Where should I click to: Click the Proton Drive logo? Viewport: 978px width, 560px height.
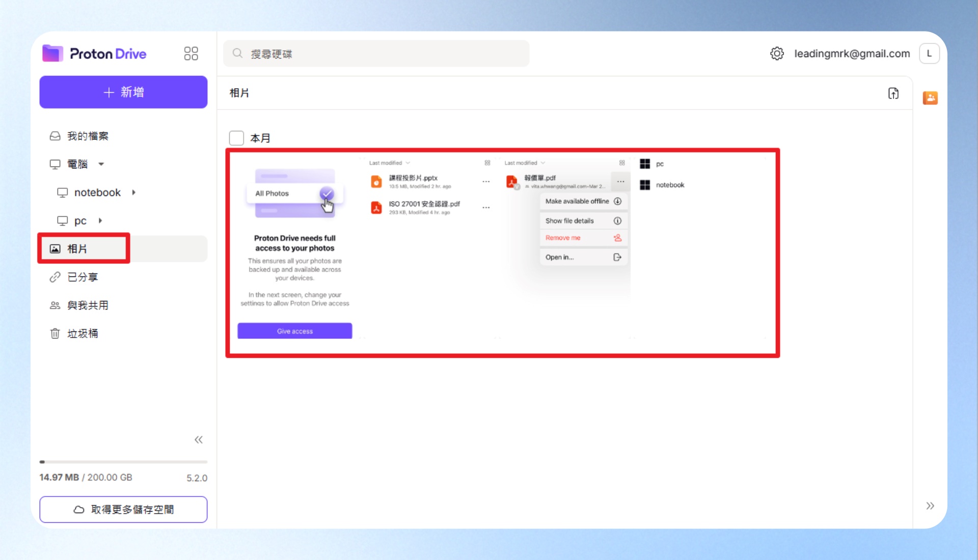pyautogui.click(x=94, y=53)
